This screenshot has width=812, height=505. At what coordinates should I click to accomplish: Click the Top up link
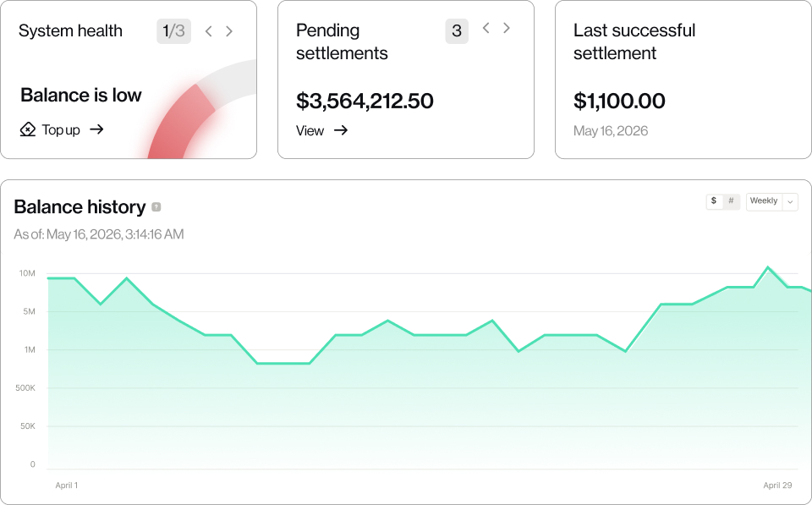(x=62, y=129)
